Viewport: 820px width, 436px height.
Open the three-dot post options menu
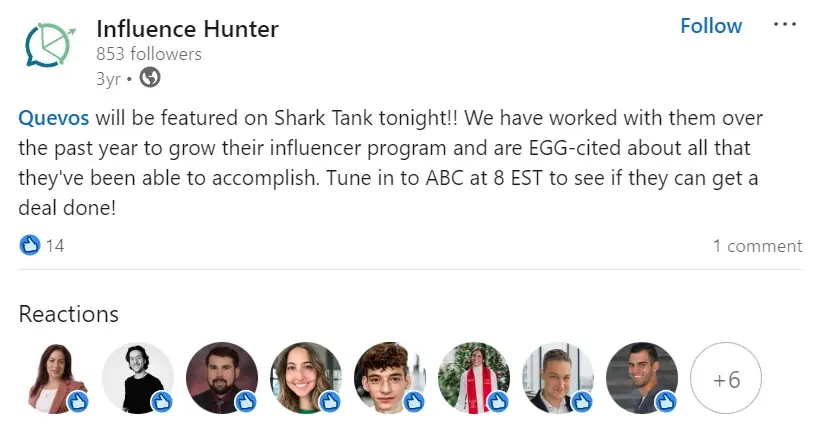[784, 25]
